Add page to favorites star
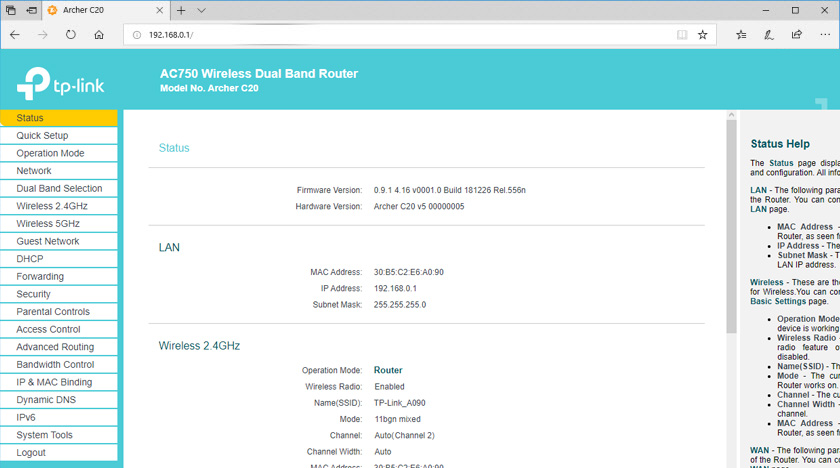This screenshot has height=468, width=840. point(702,35)
